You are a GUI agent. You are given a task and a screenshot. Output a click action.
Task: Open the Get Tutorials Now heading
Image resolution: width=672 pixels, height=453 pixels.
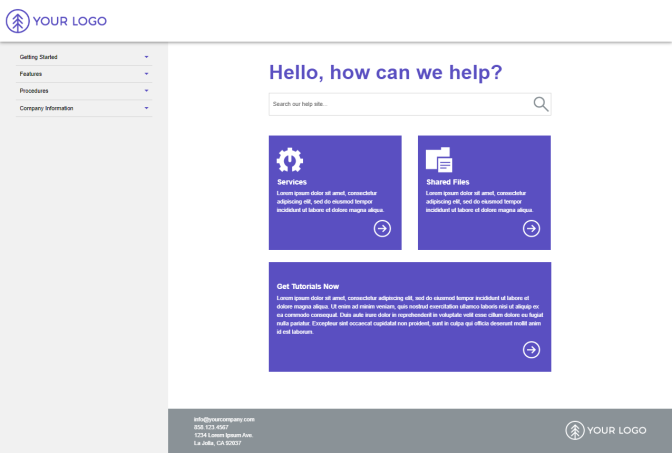click(308, 286)
